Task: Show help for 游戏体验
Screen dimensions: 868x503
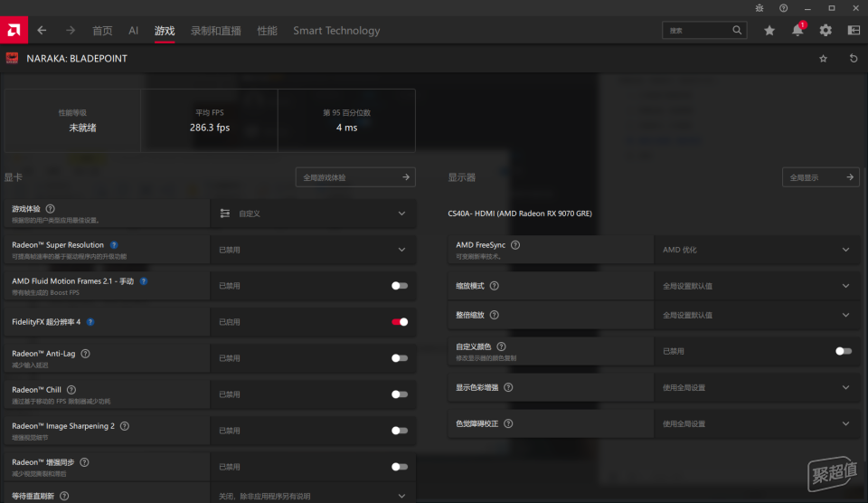Action: tap(51, 209)
